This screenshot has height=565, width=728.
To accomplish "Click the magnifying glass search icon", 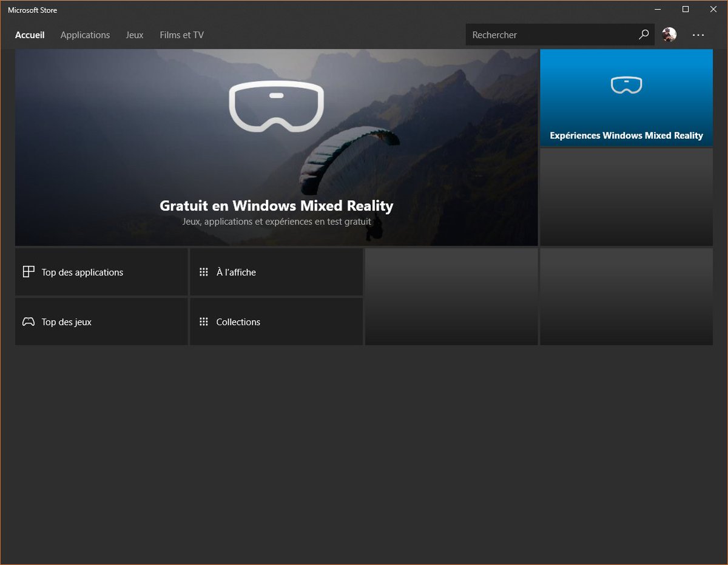I will pyautogui.click(x=644, y=35).
